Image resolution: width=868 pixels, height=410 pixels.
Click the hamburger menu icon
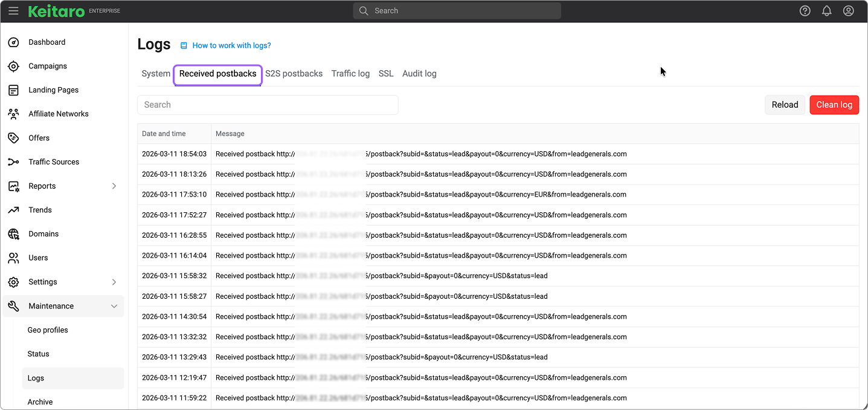(13, 11)
